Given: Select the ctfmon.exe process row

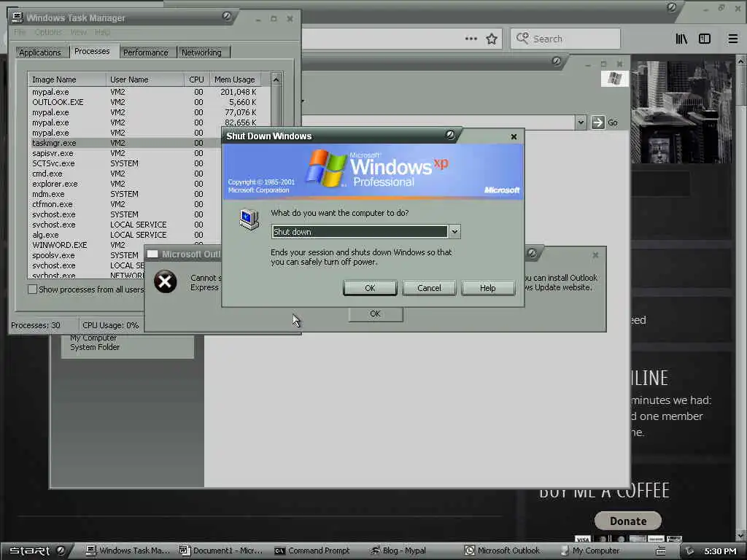Looking at the screenshot, I should click(x=126, y=204).
